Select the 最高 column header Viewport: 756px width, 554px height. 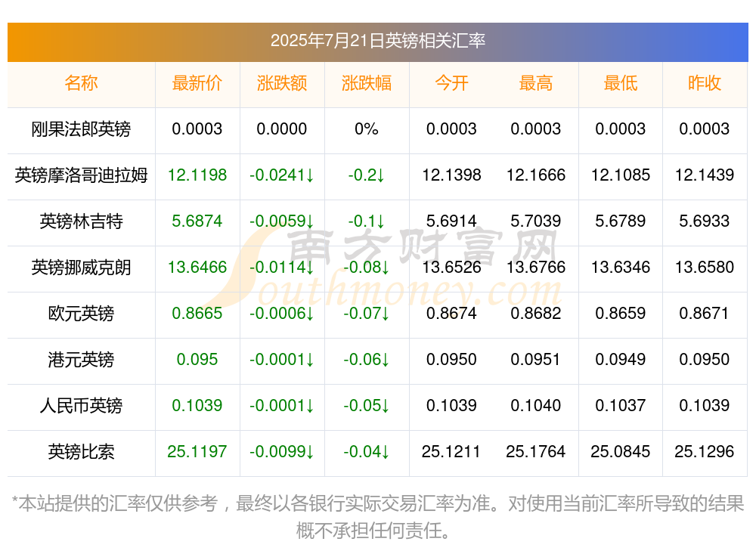tap(536, 83)
